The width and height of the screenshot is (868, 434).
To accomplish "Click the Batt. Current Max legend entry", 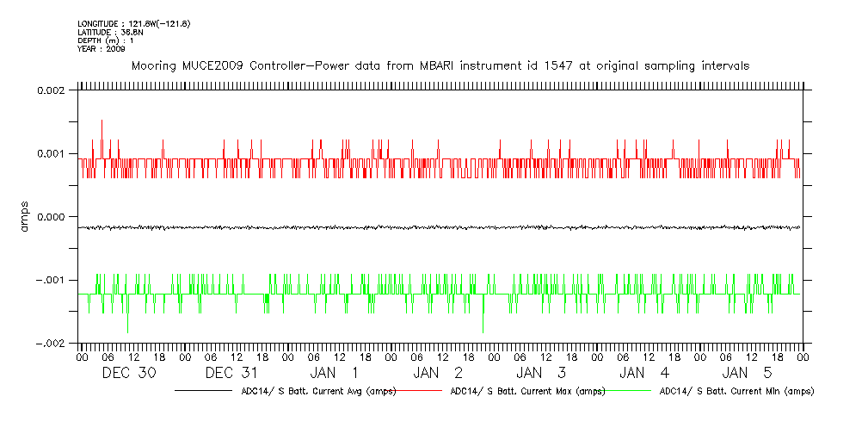I will 526,391.
